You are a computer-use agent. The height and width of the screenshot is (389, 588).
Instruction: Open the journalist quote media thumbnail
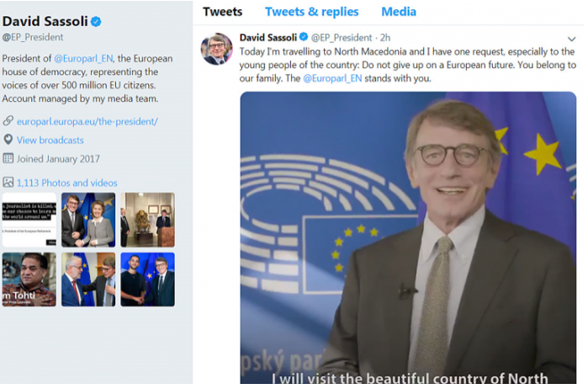coord(29,220)
